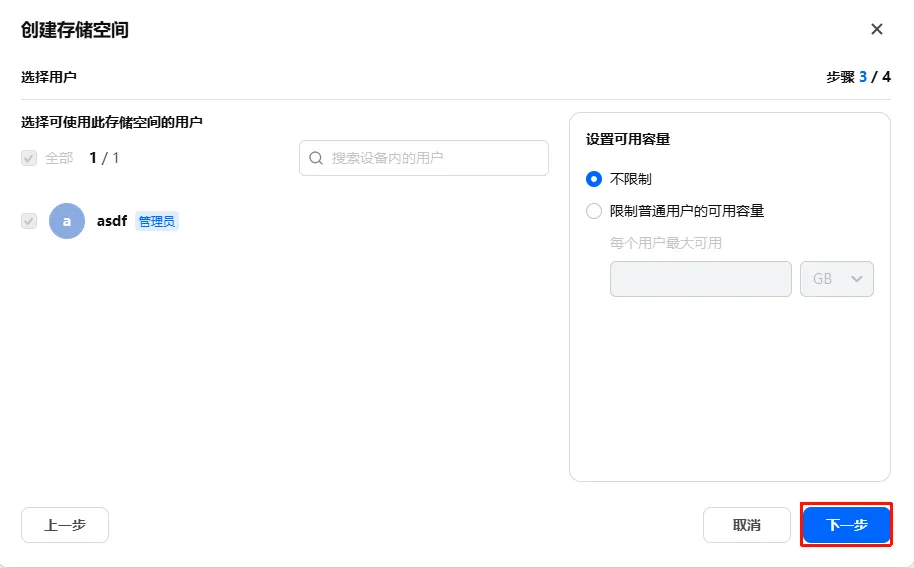Screen dimensions: 914x568
Task: Select the 不限制 radio option
Action: tap(594, 179)
